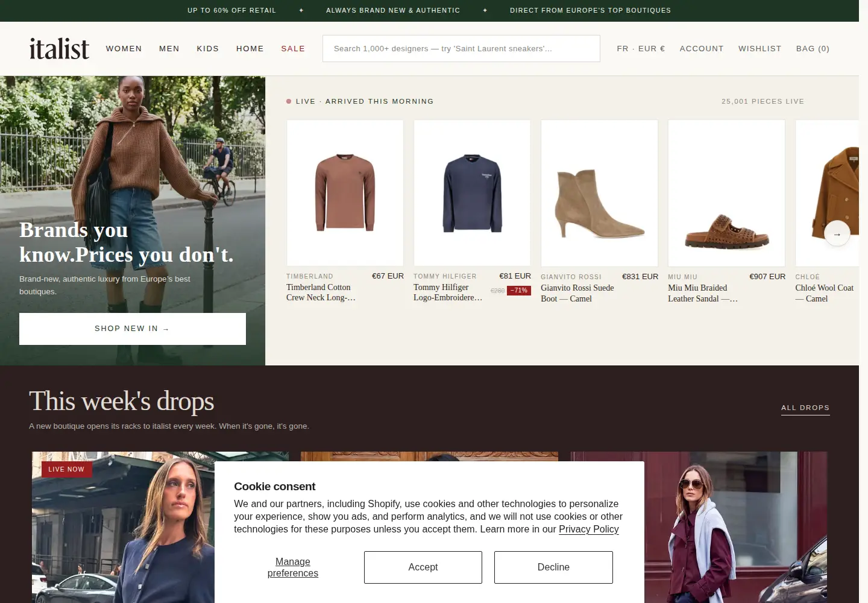Click the €907 EUR price
The image size is (868, 603).
[767, 276]
